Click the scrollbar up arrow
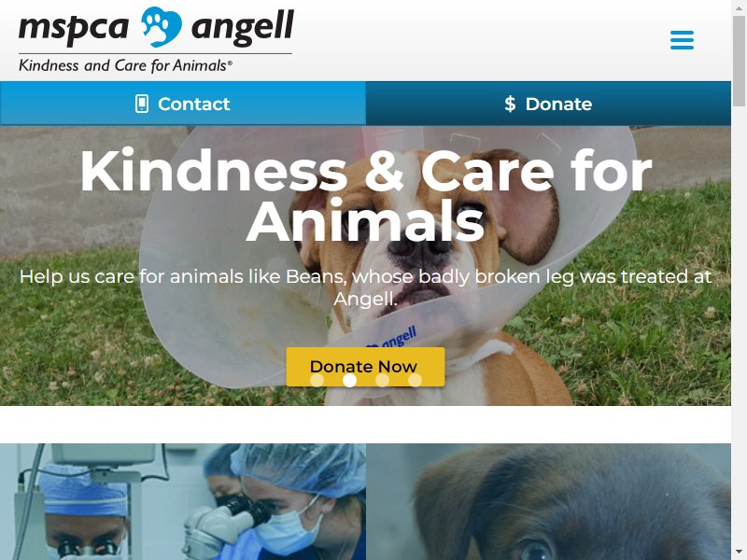This screenshot has height=560, width=747. (739, 7)
